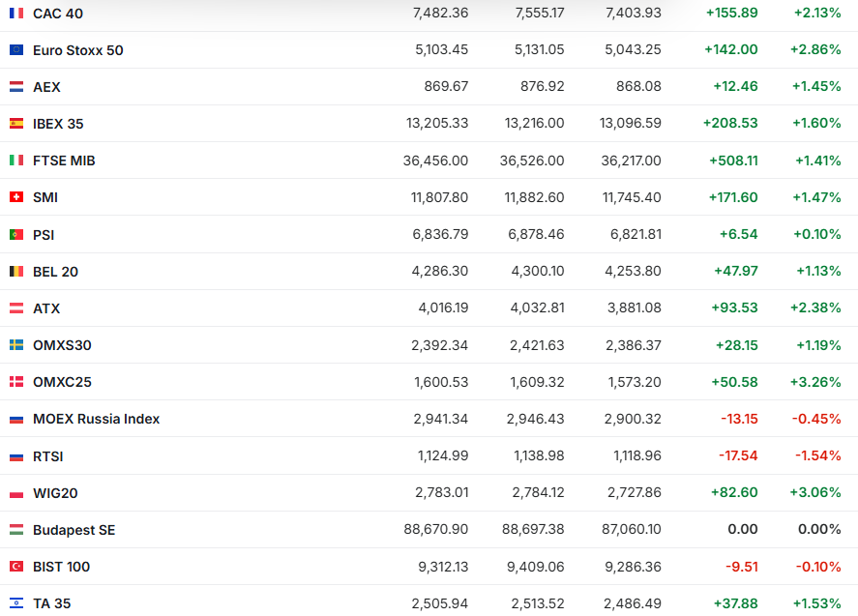Select the AEX index name
The image size is (858, 616).
46,87
